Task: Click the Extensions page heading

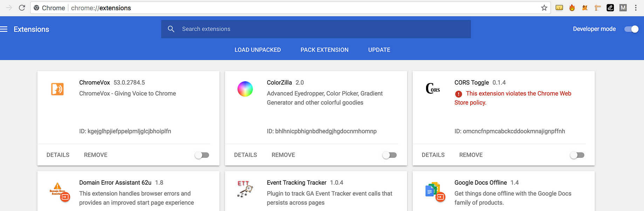Action: pyautogui.click(x=31, y=29)
